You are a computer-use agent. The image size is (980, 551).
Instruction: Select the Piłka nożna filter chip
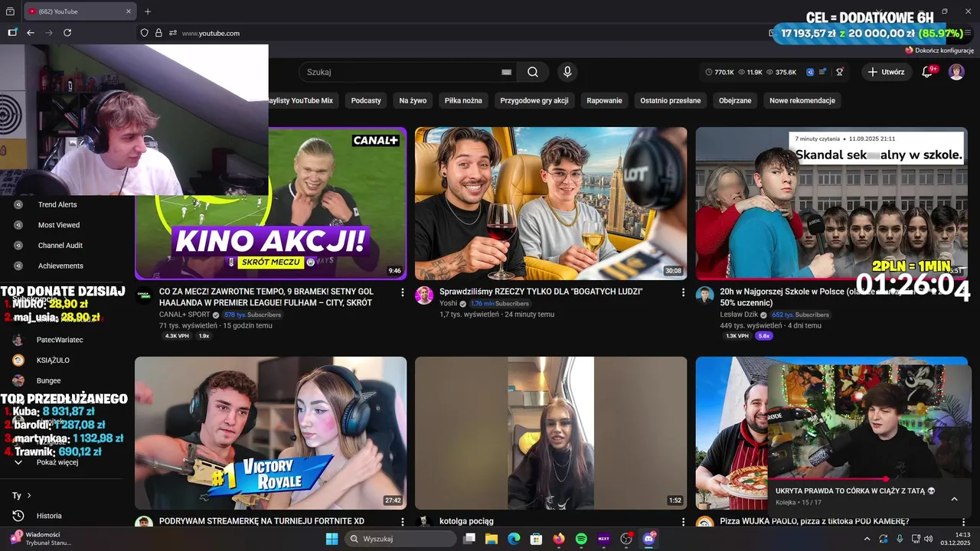coord(463,100)
